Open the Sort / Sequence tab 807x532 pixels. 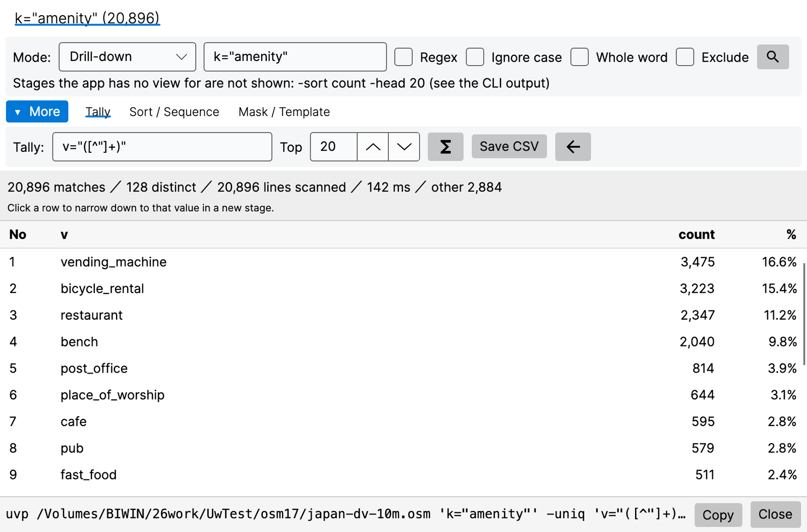(175, 111)
